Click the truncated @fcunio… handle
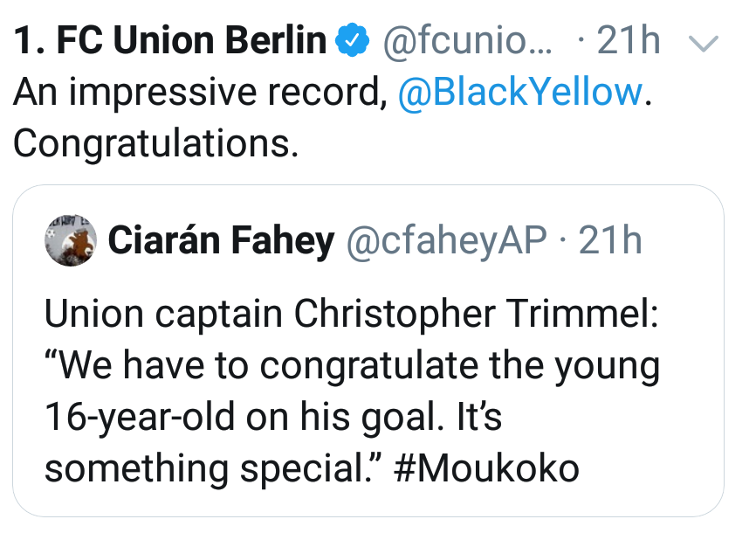The height and width of the screenshot is (533, 756). tap(467, 41)
